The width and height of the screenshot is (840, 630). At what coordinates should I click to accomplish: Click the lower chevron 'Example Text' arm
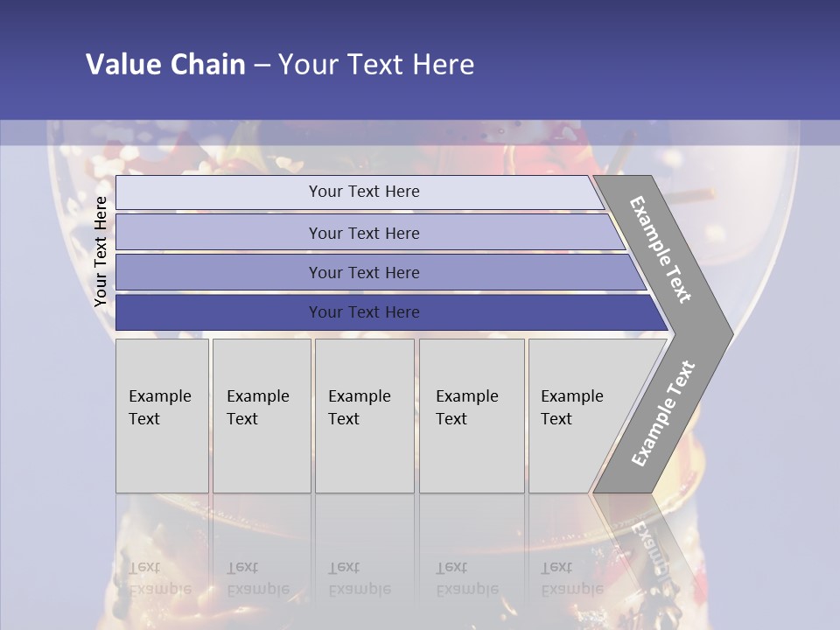(x=662, y=413)
